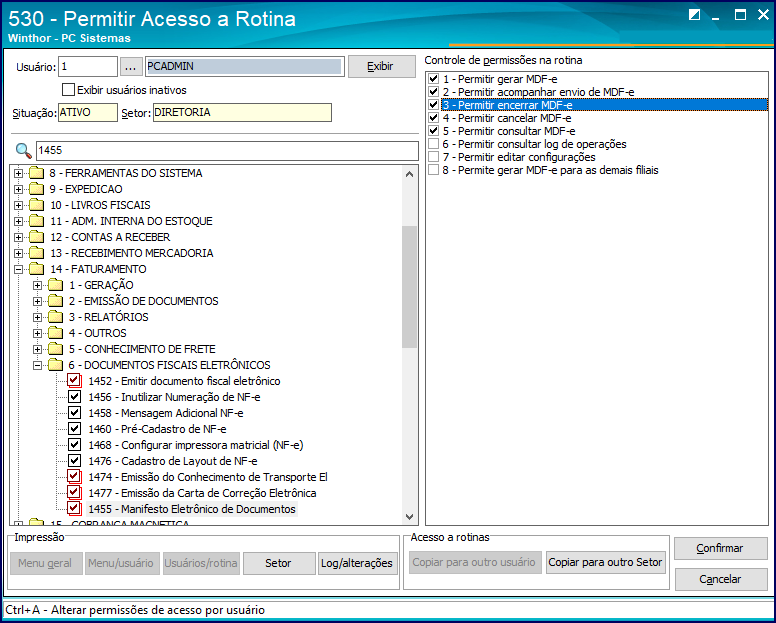Screen dimensions: 776x623
Task: Click the Setor print button
Action: point(279,563)
